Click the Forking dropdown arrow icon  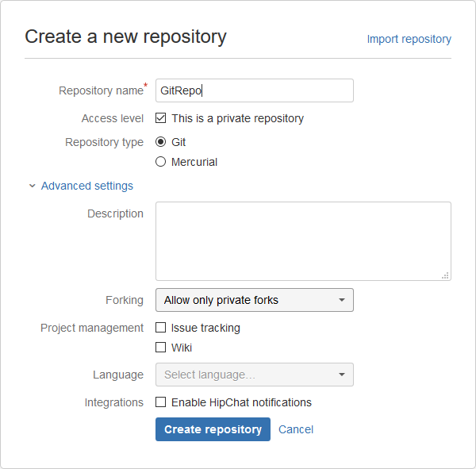342,300
